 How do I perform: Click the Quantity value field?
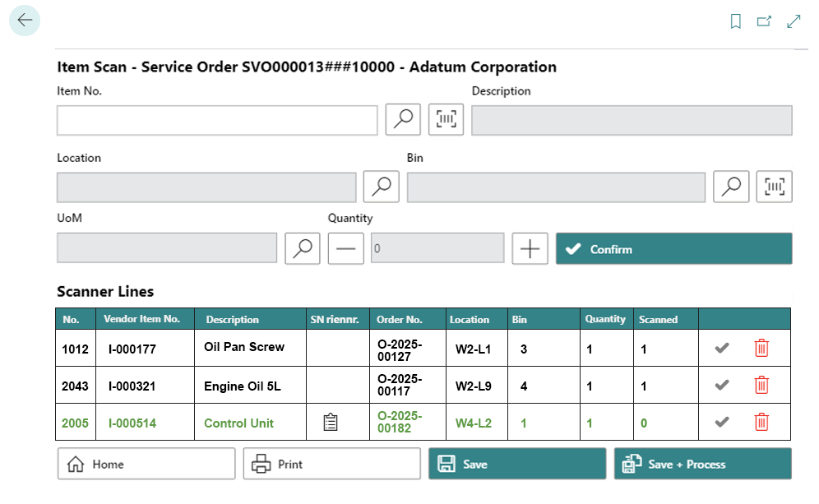pos(437,248)
